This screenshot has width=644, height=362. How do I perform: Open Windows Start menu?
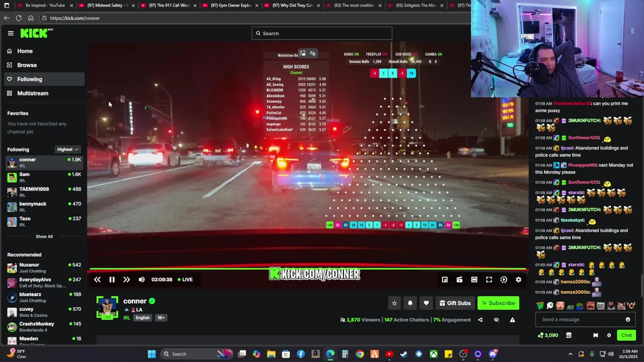tap(151, 354)
